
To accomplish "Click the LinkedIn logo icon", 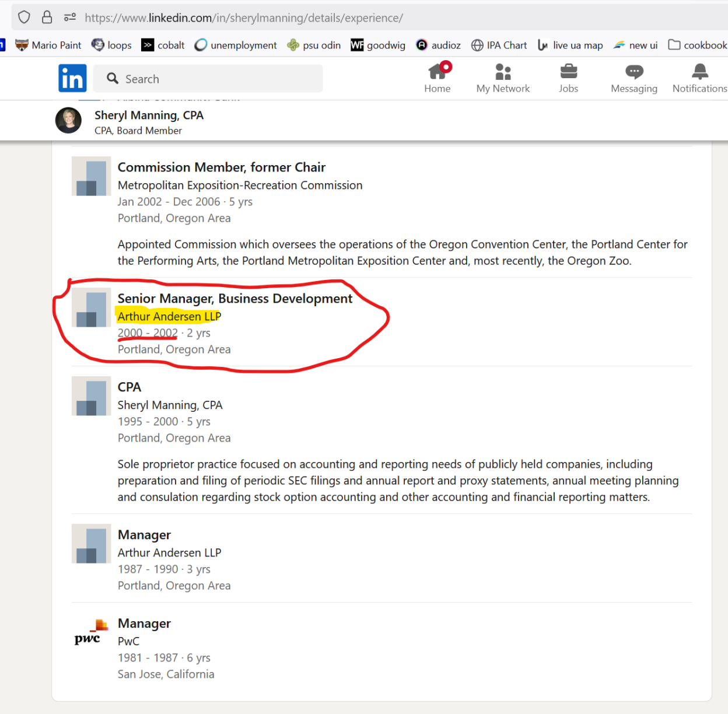I will [72, 78].
